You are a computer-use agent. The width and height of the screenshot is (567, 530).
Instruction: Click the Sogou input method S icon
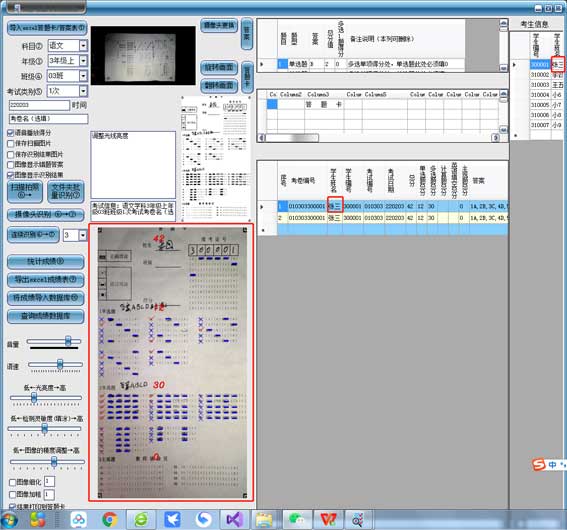pyautogui.click(x=538, y=464)
